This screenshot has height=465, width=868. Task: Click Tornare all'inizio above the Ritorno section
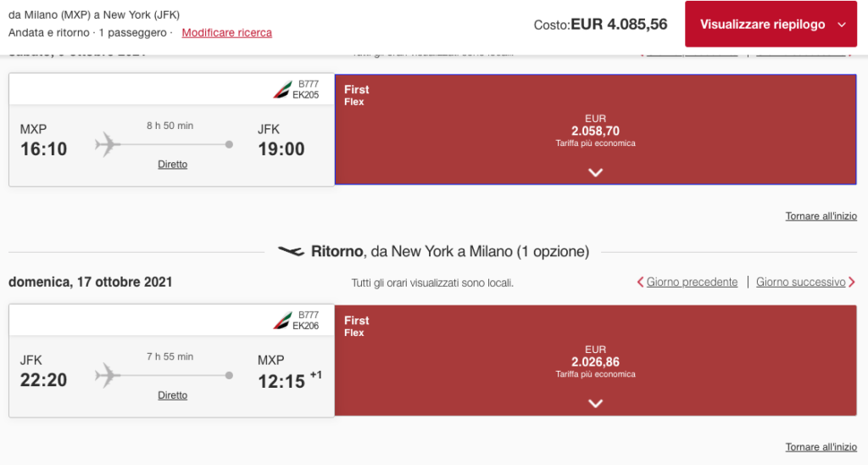[821, 216]
